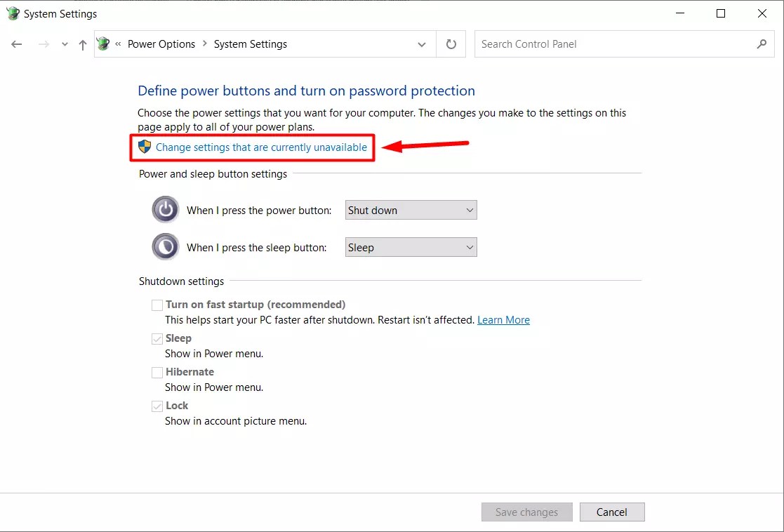Viewport: 784px width, 532px height.
Task: Click the Cancel button
Action: (611, 512)
